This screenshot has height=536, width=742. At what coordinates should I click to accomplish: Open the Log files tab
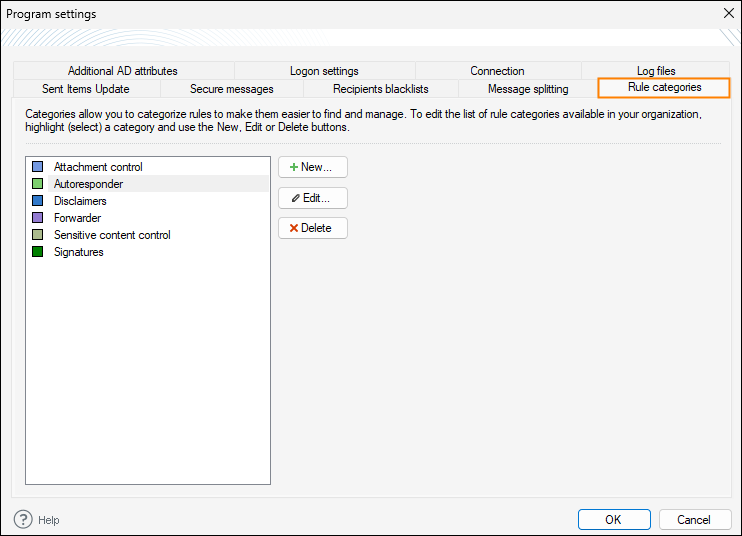pyautogui.click(x=656, y=71)
